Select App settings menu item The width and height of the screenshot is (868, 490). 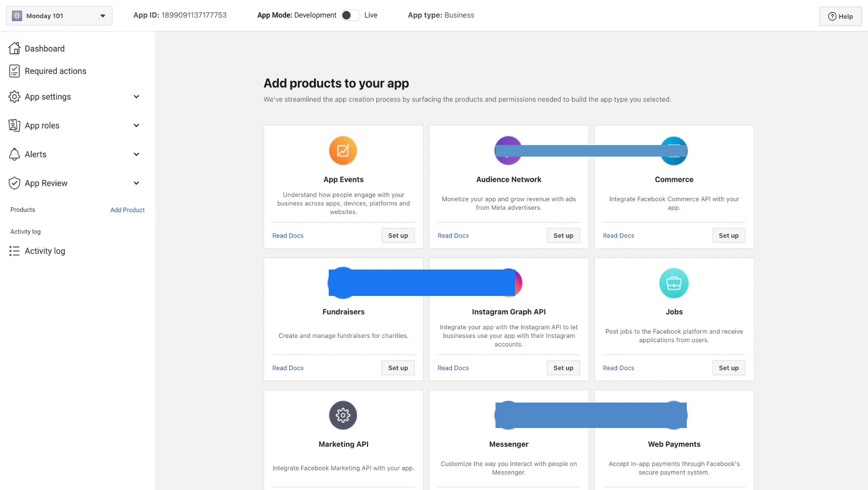(48, 97)
